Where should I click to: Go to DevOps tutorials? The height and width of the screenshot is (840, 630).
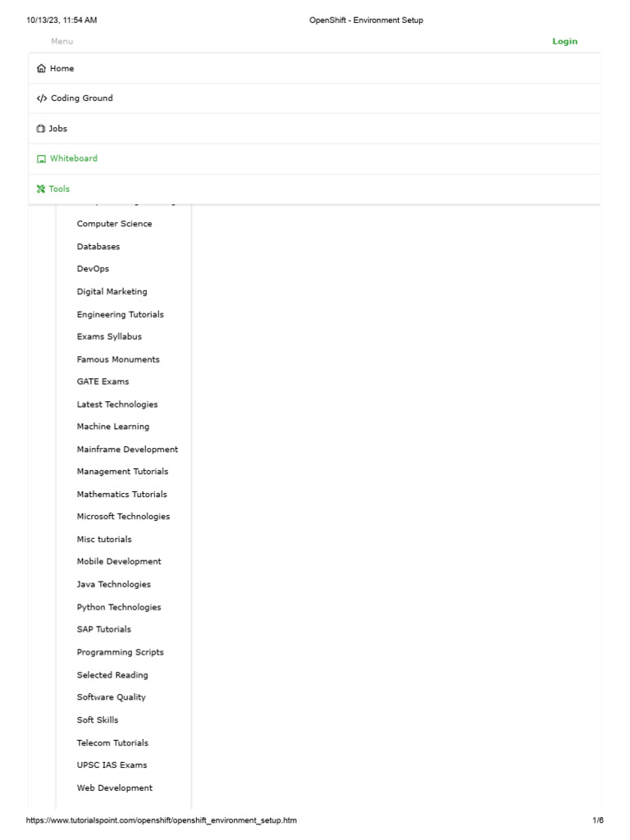(93, 269)
